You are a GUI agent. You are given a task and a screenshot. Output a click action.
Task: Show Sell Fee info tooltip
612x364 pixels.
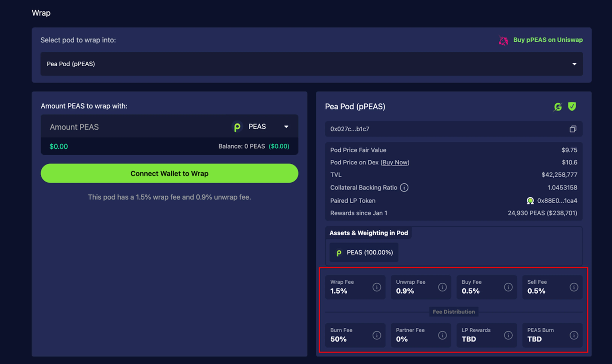tap(574, 287)
